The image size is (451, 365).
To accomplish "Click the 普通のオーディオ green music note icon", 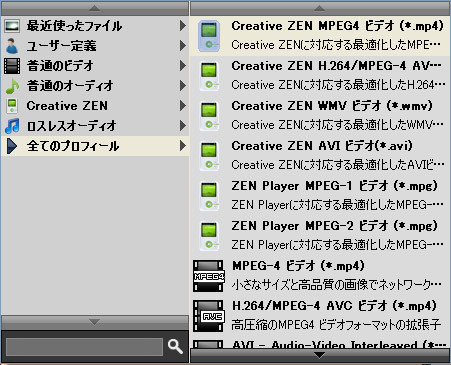I will coord(12,86).
